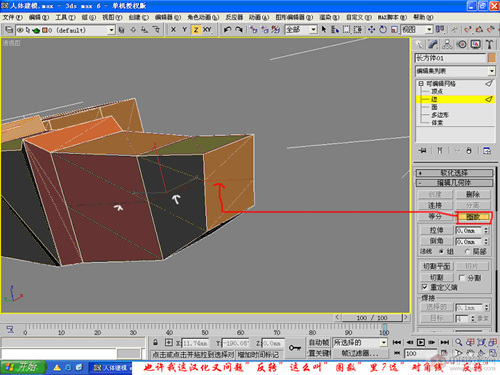Open the 所选择的 key filter dropdown

(384, 342)
